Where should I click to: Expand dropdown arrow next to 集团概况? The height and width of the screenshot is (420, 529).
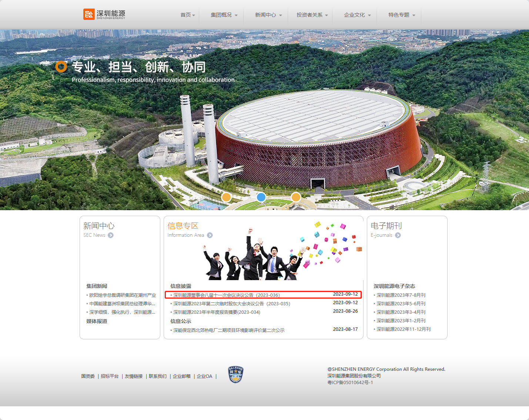(236, 16)
